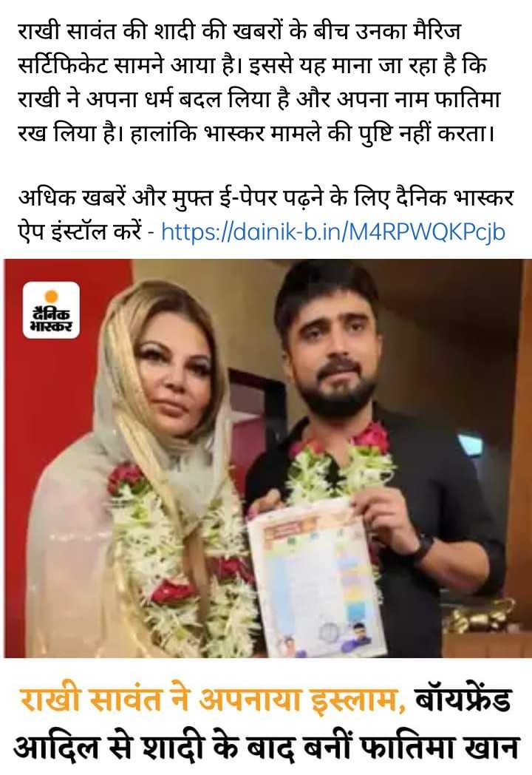Image resolution: width=532 pixels, height=775 pixels.
Task: Open the news photo of the garlanded couple
Action: [266, 458]
